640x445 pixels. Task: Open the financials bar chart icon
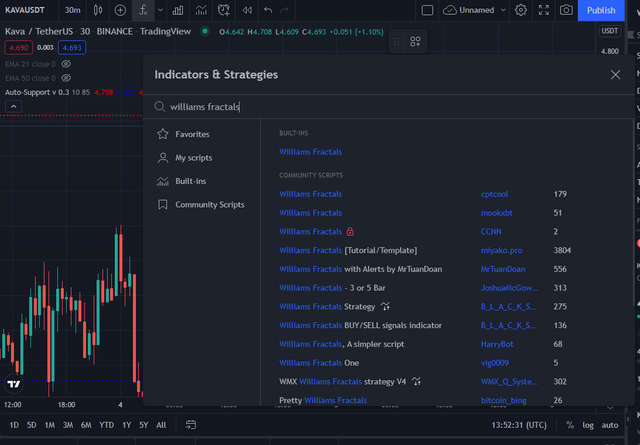178,10
